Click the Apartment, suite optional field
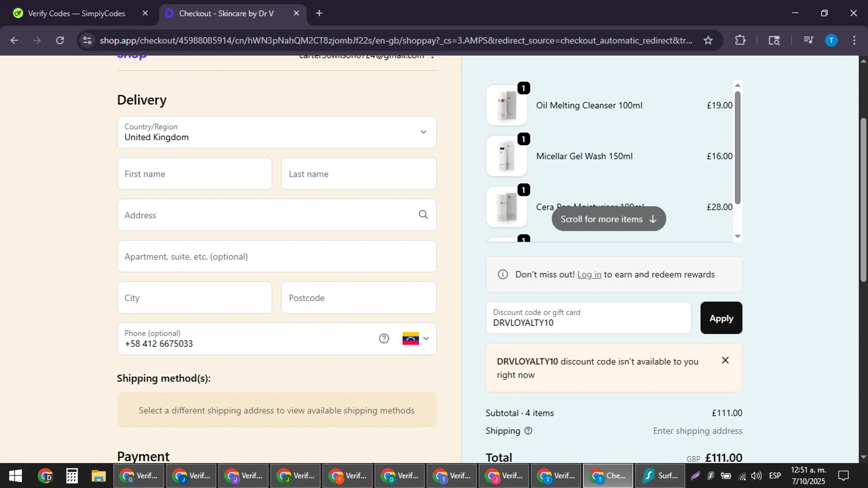Image resolution: width=868 pixels, height=488 pixels. [x=277, y=256]
